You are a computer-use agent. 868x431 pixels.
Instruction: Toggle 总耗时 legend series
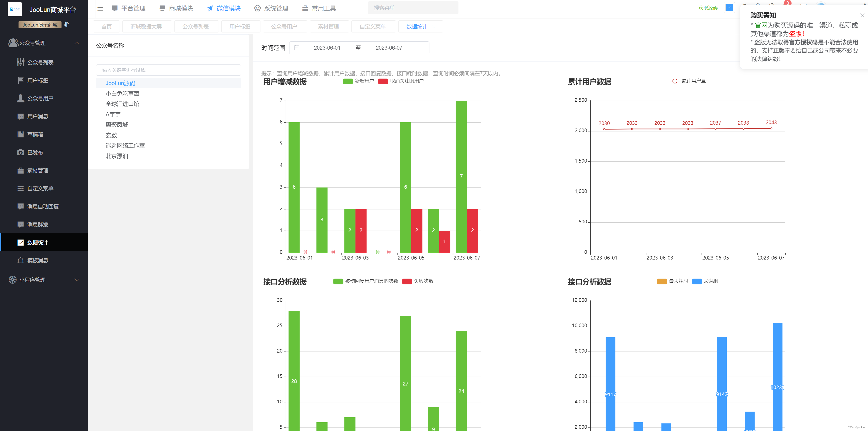coord(705,281)
